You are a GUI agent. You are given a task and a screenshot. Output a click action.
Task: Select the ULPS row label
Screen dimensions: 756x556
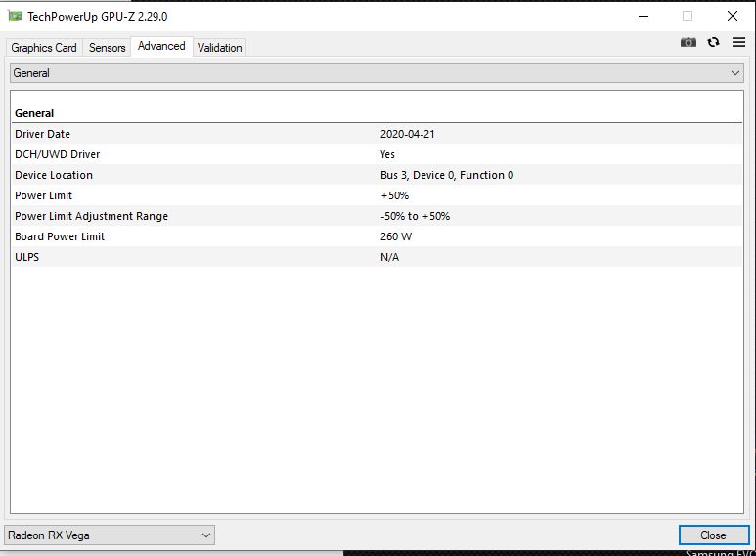[x=27, y=257]
